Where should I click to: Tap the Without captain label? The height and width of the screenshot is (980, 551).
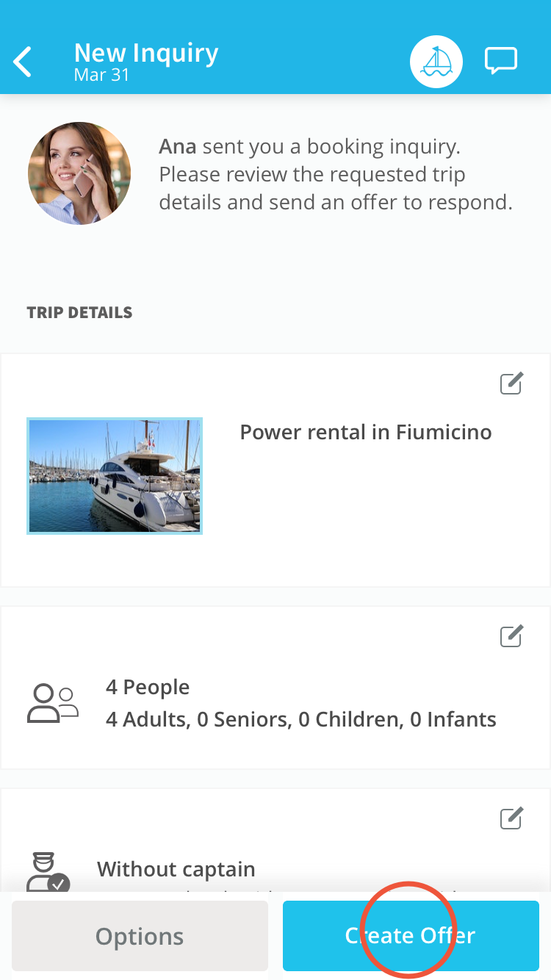176,869
